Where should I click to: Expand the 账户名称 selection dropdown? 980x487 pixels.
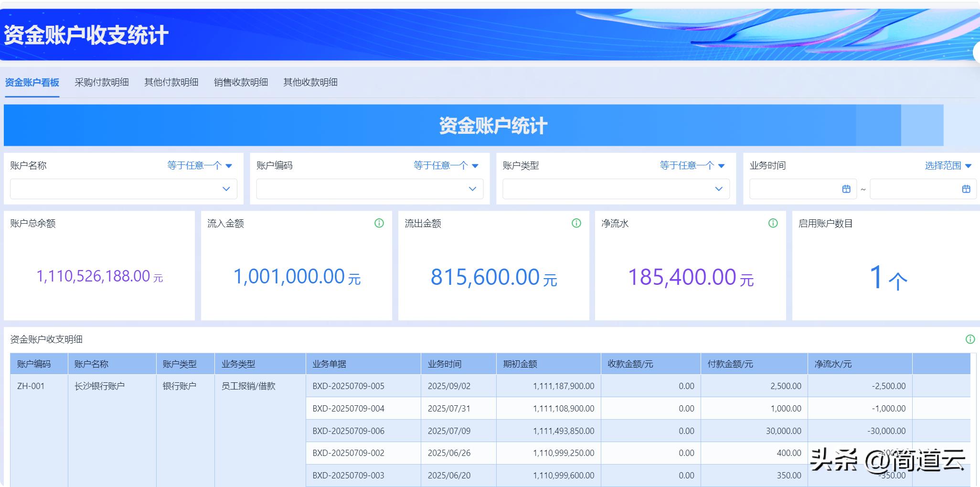[226, 189]
